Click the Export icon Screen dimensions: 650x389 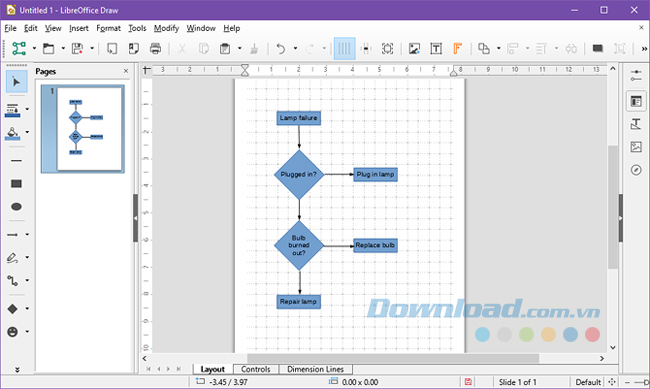112,49
